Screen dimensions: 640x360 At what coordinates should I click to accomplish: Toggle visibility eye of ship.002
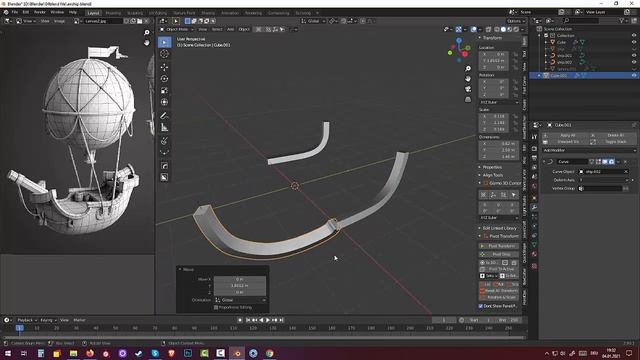tap(634, 62)
